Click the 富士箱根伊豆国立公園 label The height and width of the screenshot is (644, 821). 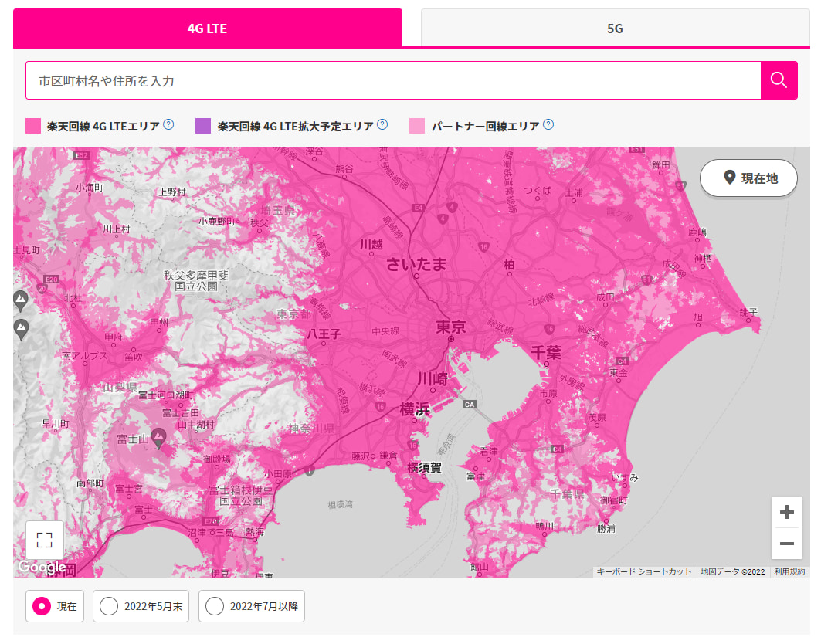(241, 495)
